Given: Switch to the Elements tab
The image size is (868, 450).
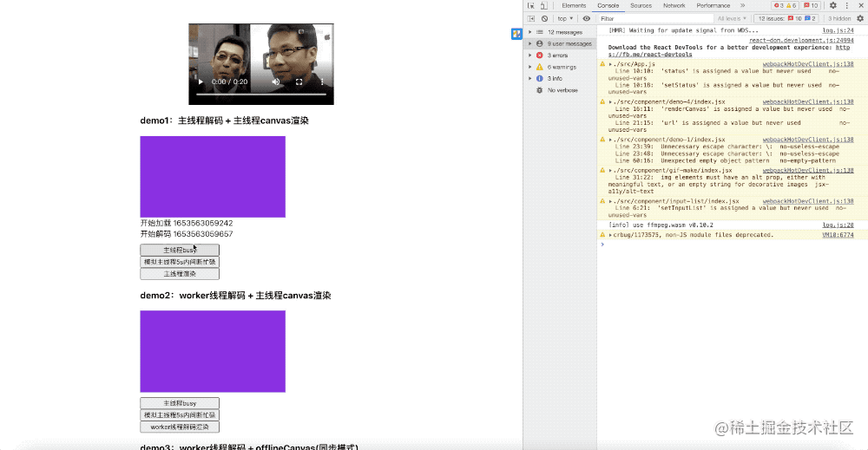Looking at the screenshot, I should (574, 5).
